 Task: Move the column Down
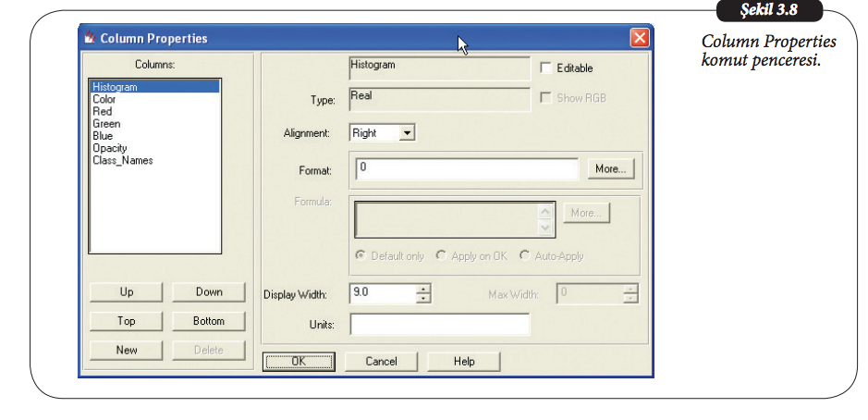click(209, 292)
